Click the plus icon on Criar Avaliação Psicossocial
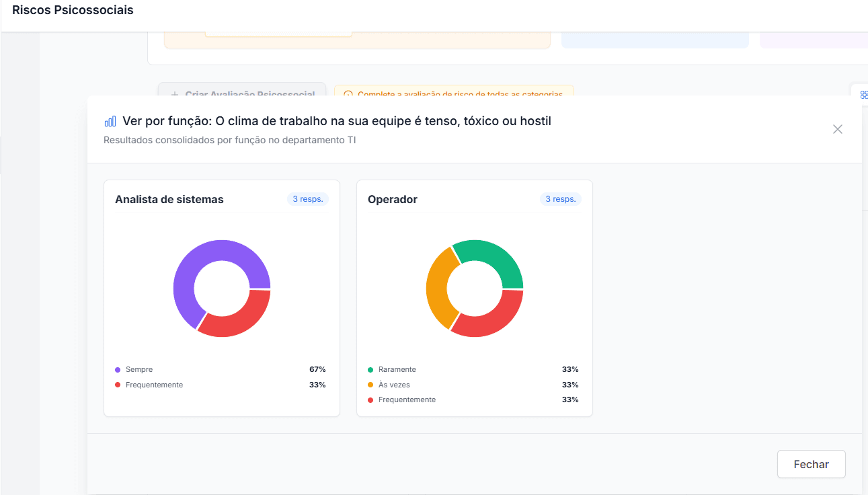The image size is (868, 495). pyautogui.click(x=175, y=94)
